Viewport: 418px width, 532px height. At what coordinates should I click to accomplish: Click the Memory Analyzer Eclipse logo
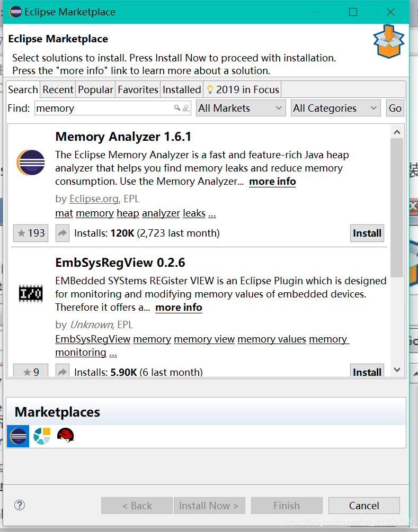click(x=31, y=163)
